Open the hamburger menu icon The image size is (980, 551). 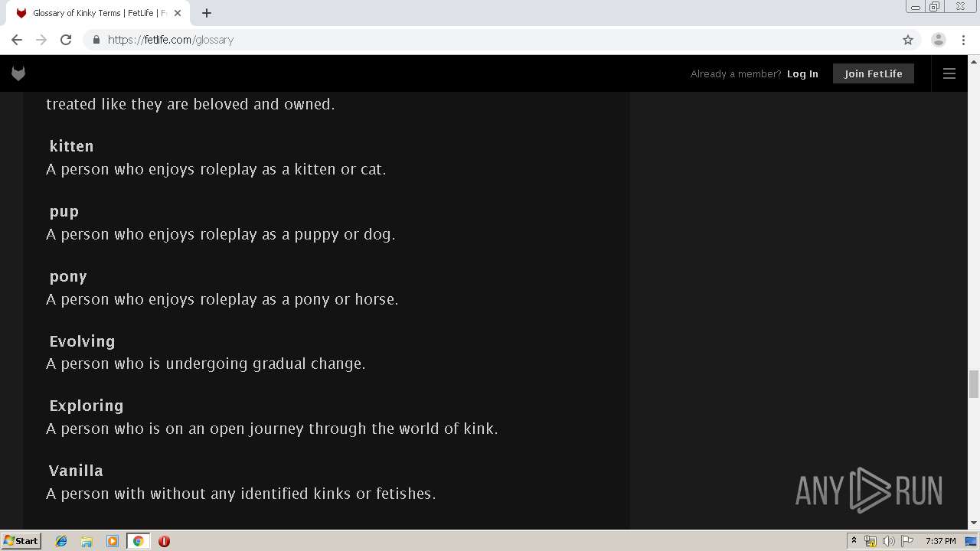(949, 73)
